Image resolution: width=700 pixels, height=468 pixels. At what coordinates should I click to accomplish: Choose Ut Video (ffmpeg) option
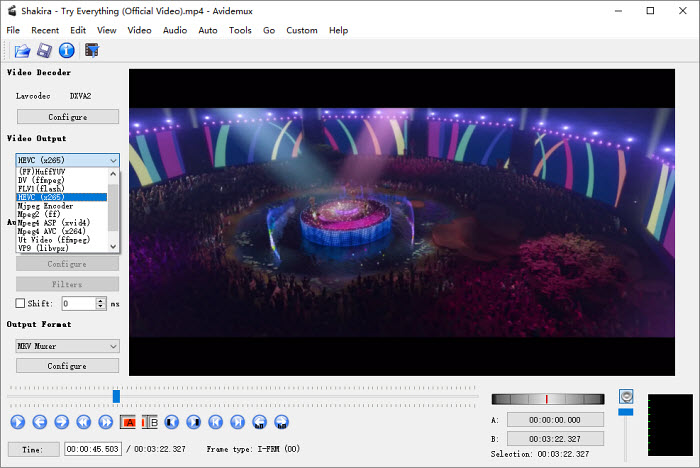(x=62, y=239)
